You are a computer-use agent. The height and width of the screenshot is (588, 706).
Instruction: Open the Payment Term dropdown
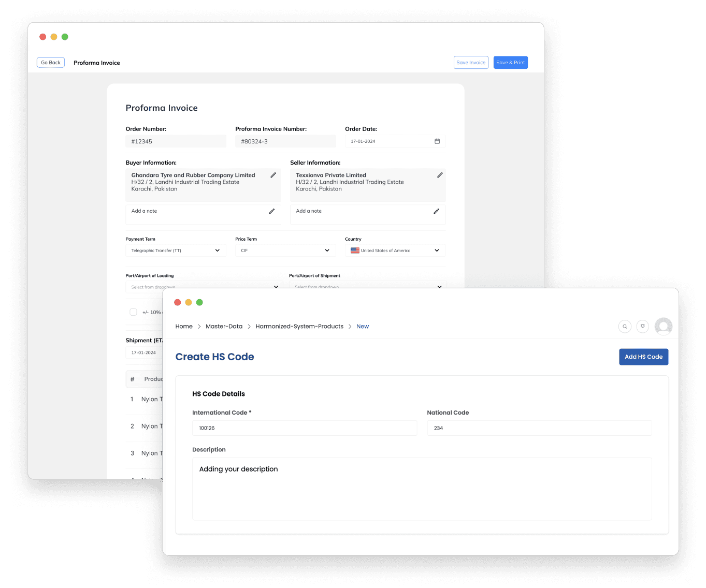[x=217, y=250]
